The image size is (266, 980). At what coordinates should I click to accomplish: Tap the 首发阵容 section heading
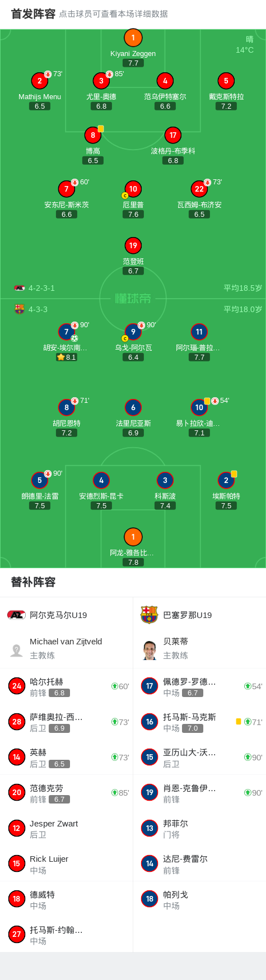tap(33, 14)
